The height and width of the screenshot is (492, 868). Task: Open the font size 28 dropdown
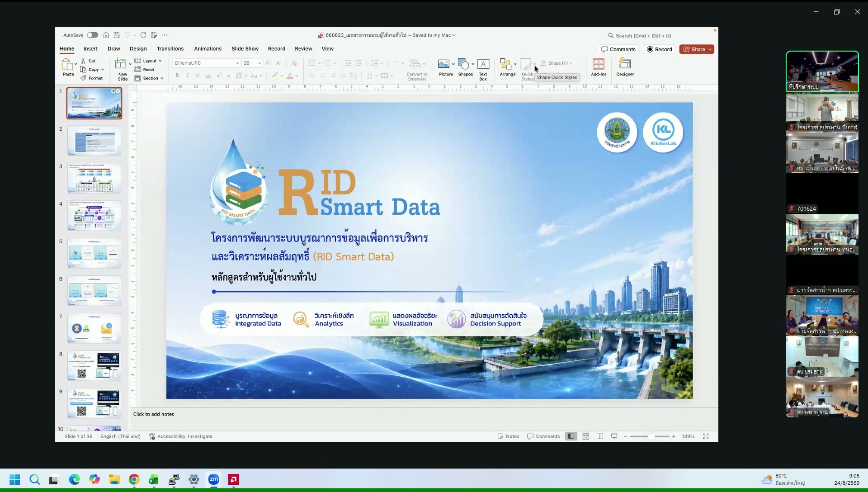(259, 63)
